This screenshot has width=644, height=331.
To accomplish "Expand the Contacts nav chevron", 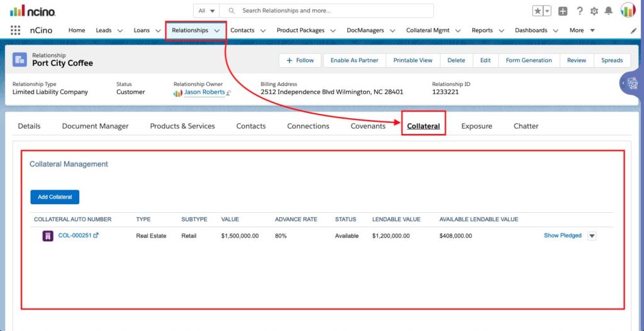I will [263, 31].
